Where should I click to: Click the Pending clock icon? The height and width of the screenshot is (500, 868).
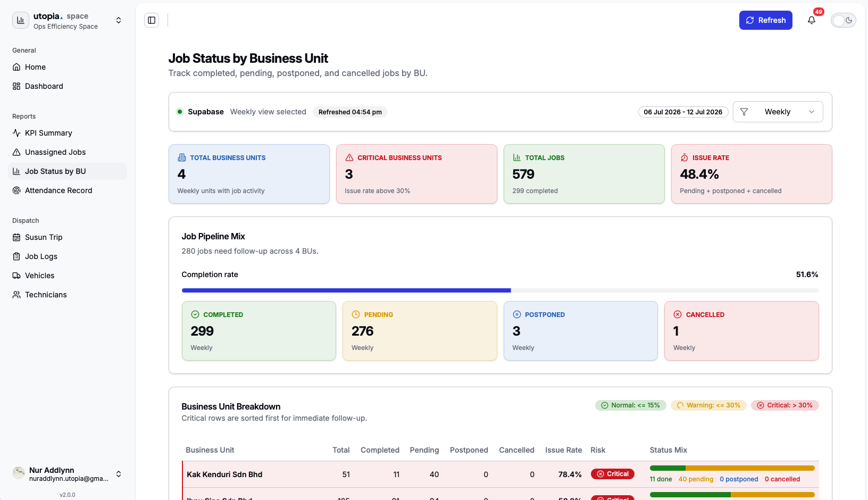(356, 314)
